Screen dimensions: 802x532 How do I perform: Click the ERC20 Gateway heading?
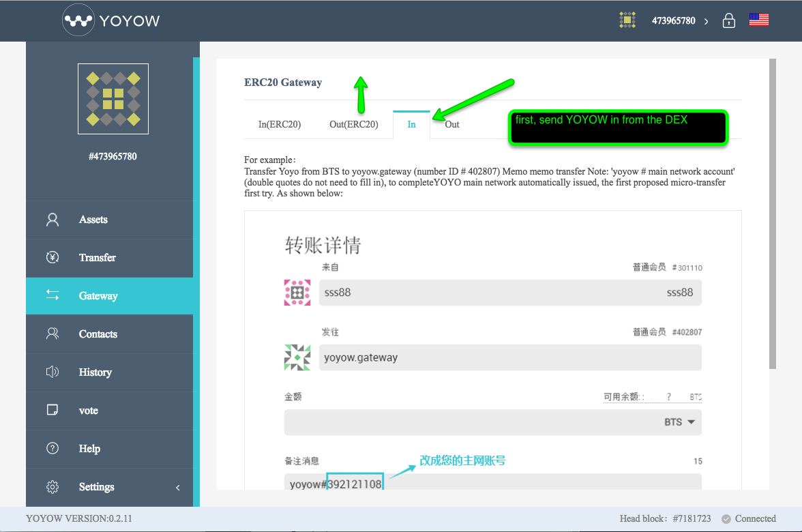(283, 83)
